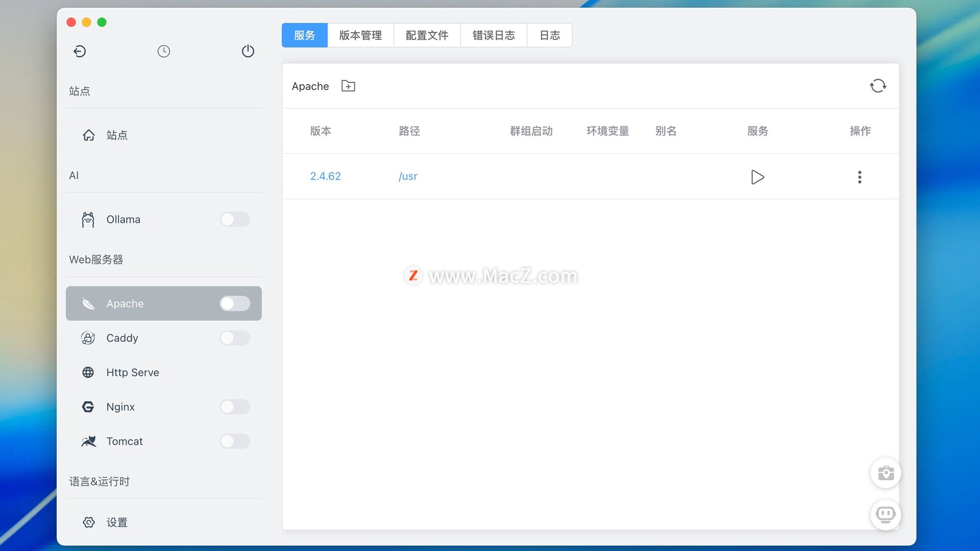Start Apache 2.4.62 service play button

coord(757,177)
